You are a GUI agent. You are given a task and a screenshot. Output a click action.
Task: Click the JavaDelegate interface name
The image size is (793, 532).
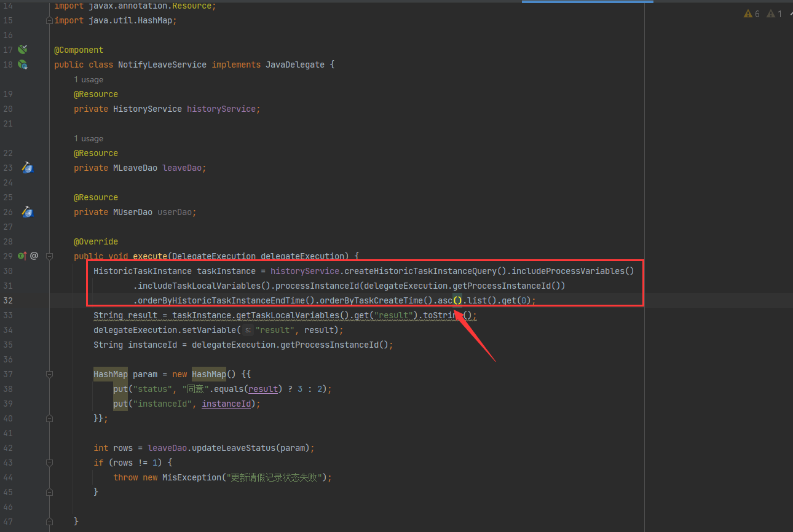pos(295,65)
